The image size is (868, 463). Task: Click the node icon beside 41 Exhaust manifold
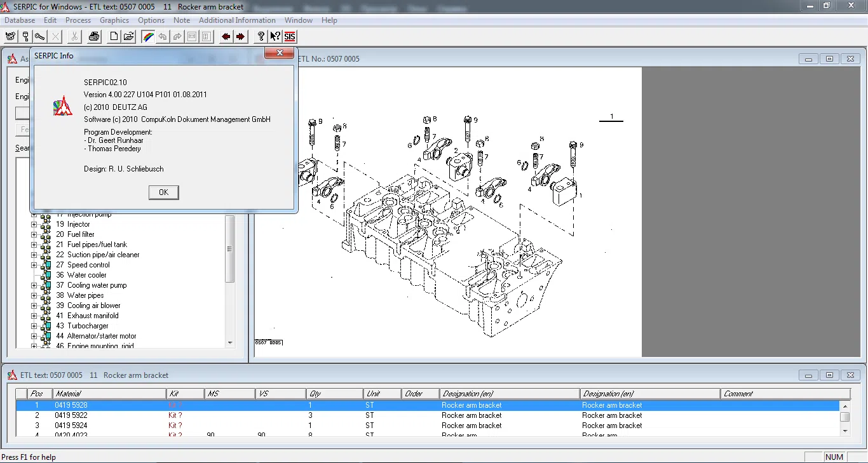tap(46, 316)
